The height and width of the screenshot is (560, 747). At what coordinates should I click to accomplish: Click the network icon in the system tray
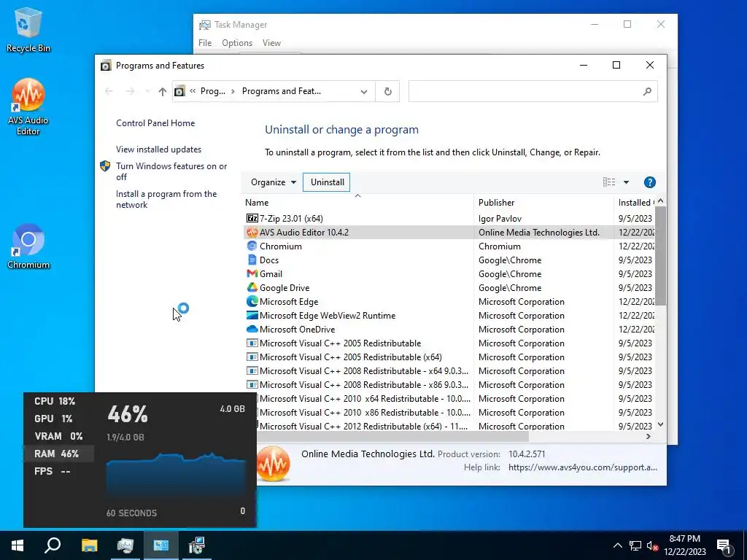(x=635, y=546)
